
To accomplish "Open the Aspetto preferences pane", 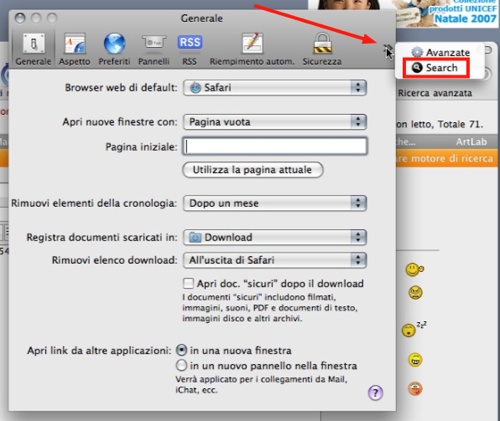I will pyautogui.click(x=75, y=44).
